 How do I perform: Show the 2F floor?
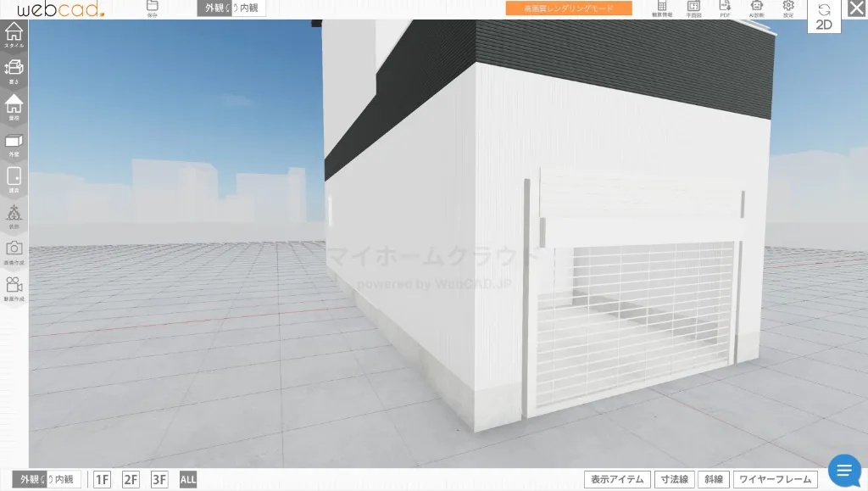click(131, 479)
